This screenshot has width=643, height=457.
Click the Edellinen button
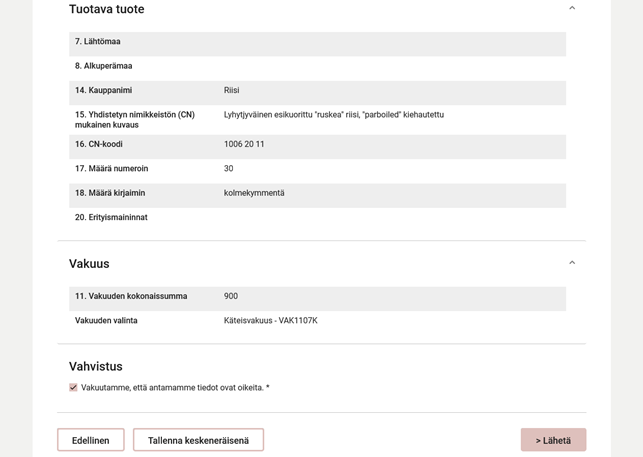91,440
